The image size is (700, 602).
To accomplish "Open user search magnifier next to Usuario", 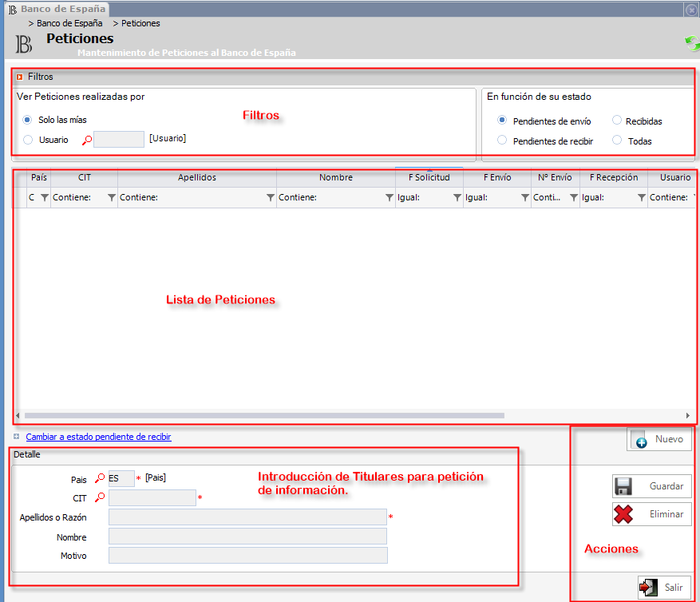I will click(87, 140).
